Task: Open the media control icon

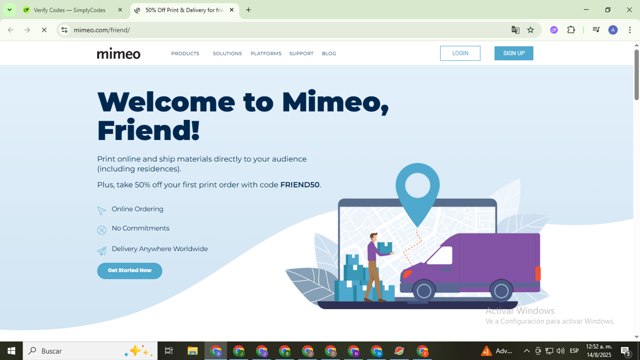Action: pos(596,30)
